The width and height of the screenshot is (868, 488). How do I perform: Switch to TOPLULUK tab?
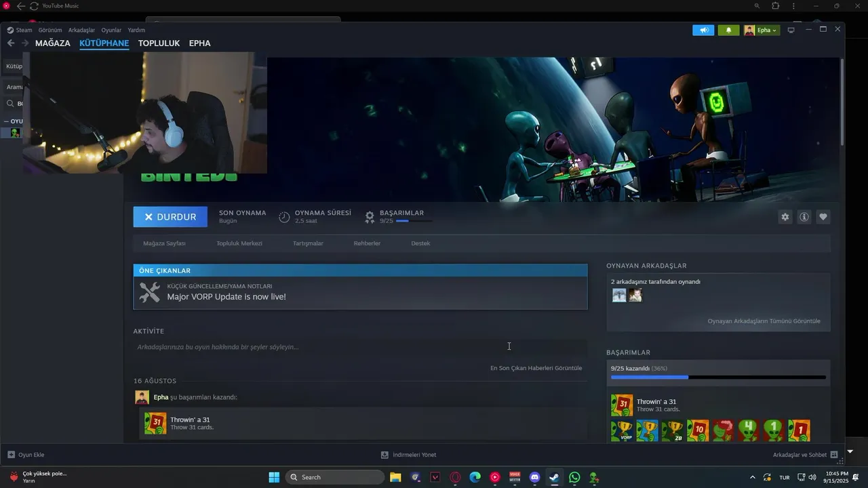click(x=159, y=43)
